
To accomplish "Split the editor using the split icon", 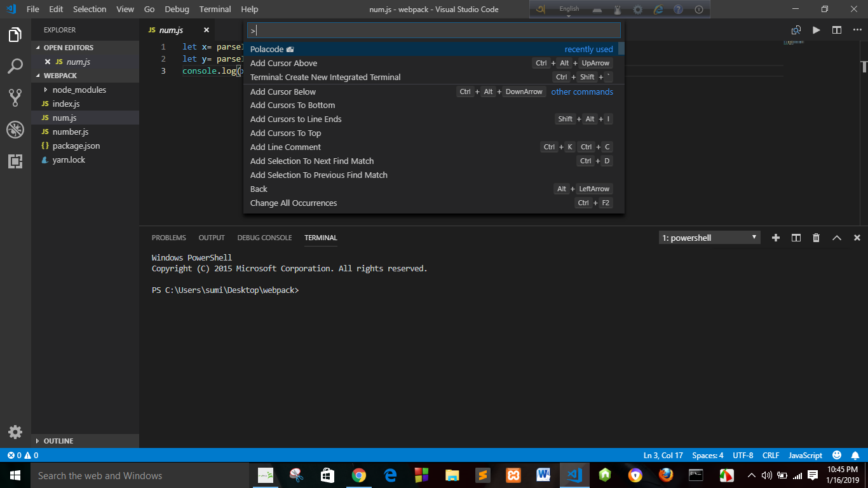I will pos(836,29).
